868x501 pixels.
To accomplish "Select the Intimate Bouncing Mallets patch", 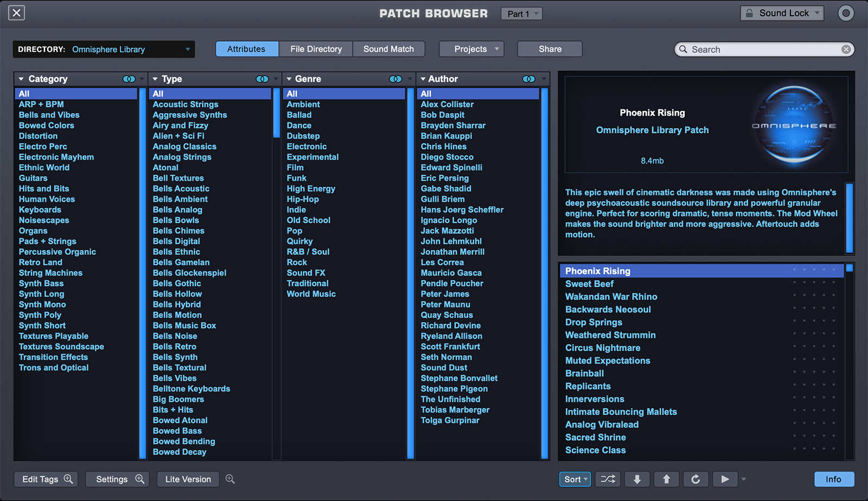I will [621, 412].
